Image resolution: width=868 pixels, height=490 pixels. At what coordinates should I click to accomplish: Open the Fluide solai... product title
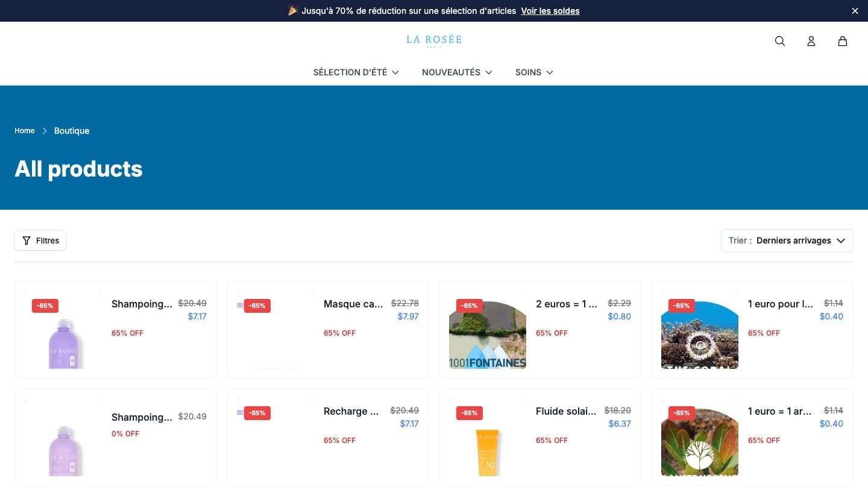(566, 411)
